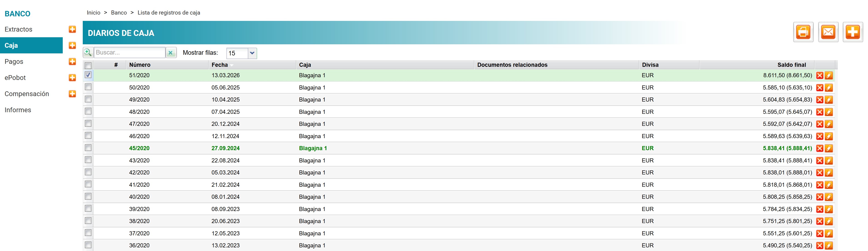Click plus icon next to Extractos
Image resolution: width=868 pixels, height=251 pixels.
tap(72, 29)
